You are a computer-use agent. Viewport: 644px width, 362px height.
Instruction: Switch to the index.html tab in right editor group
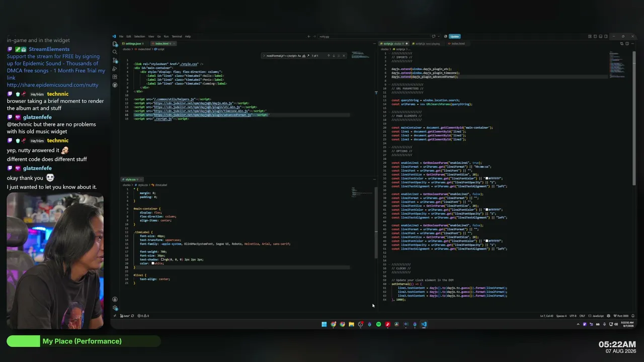(x=458, y=44)
